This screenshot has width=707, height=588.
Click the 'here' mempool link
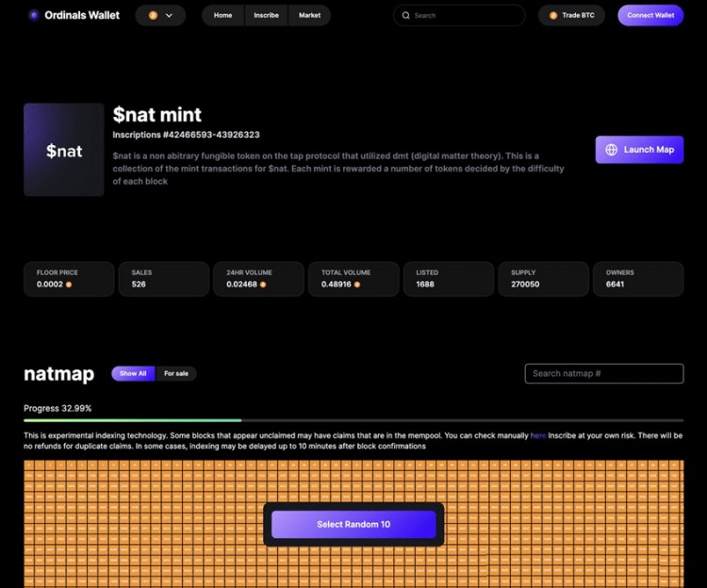click(538, 435)
